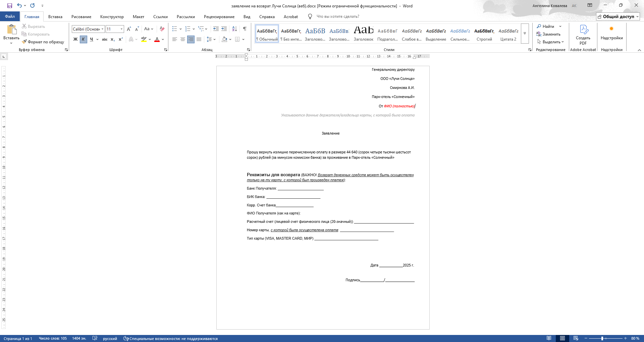The height and width of the screenshot is (342, 644).
Task: Open the language indicator русский
Action: [x=110, y=338]
